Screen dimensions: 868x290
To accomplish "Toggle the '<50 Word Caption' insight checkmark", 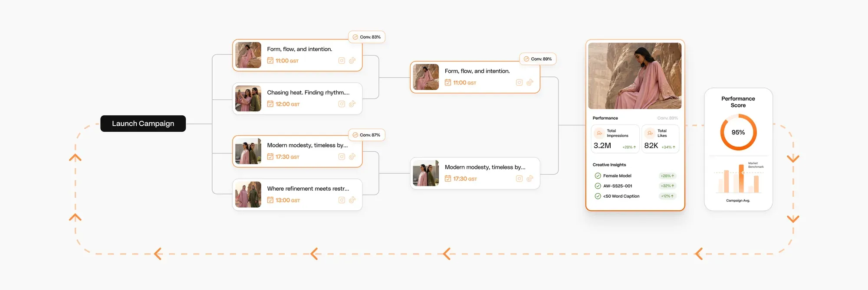I will click(x=597, y=196).
